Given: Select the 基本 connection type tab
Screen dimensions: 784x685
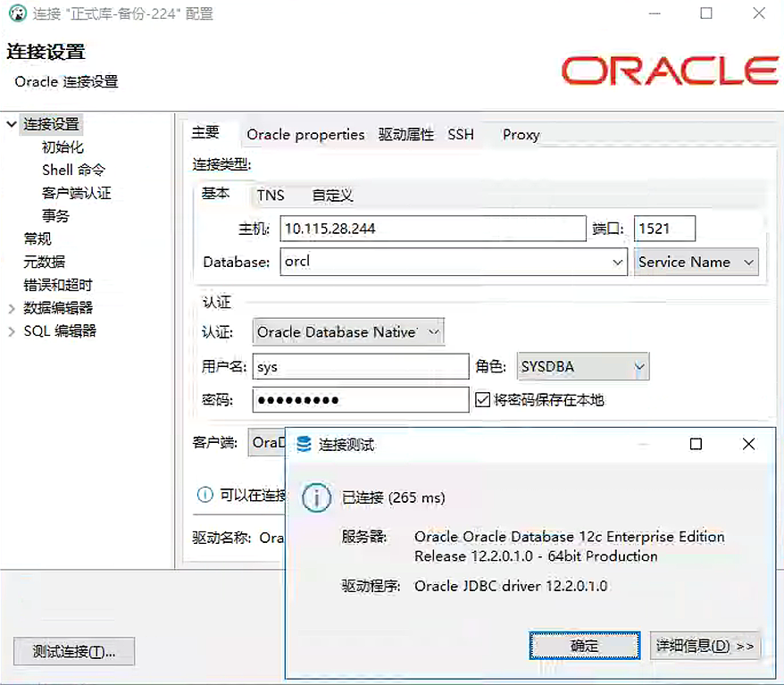Looking at the screenshot, I should point(215,193).
